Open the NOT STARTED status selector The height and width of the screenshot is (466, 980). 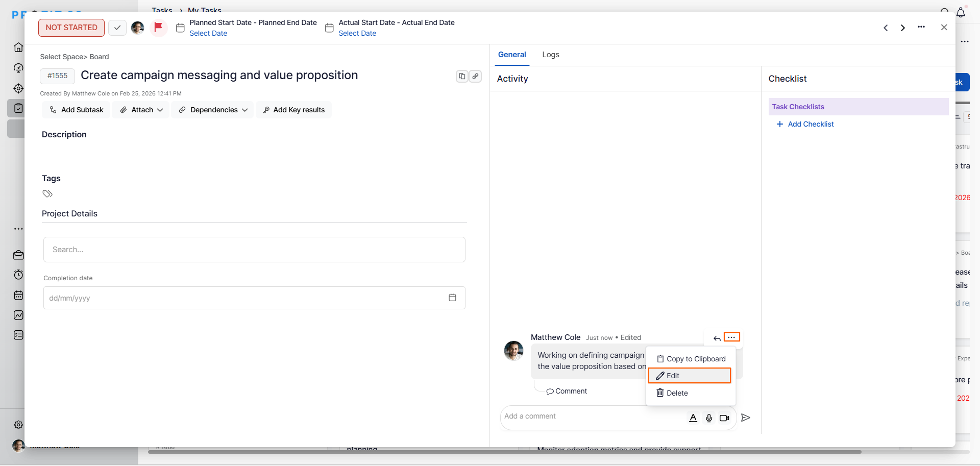point(71,28)
